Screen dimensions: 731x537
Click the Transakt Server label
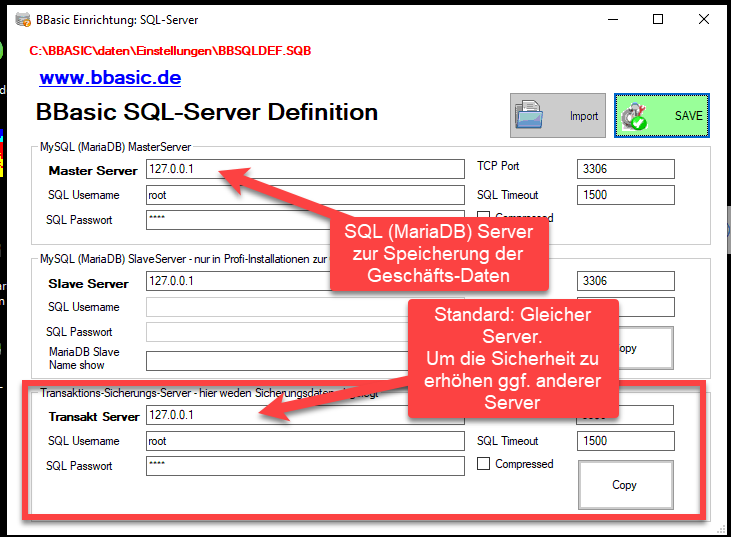point(94,417)
